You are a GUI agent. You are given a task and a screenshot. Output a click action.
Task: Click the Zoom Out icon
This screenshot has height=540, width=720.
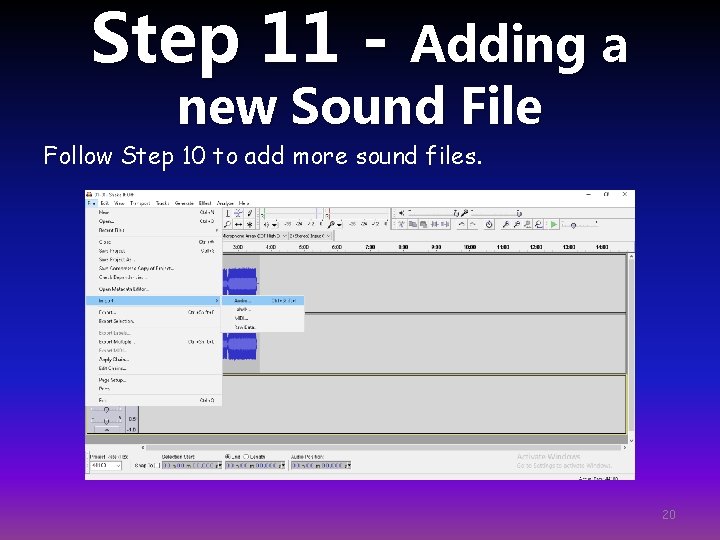click(517, 224)
